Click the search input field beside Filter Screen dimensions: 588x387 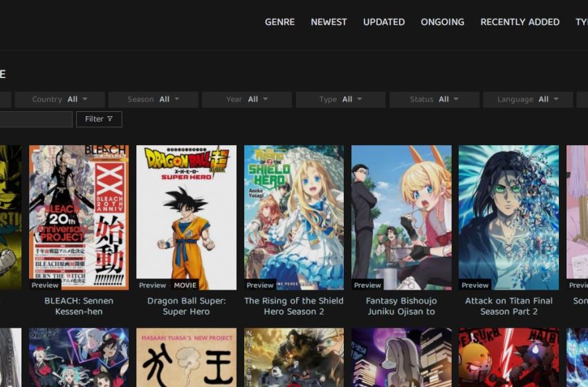[x=36, y=119]
